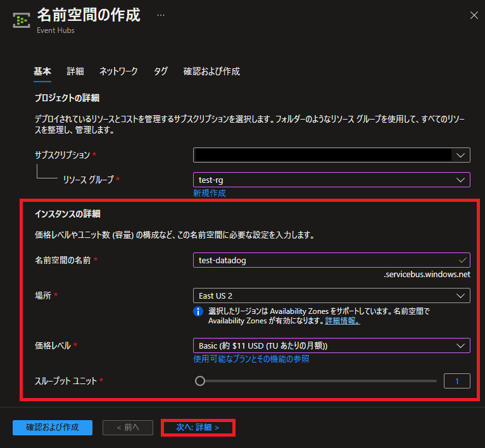Click the 新規作成 link under resource group
Viewport: 485px width, 448px height.
pyautogui.click(x=210, y=193)
